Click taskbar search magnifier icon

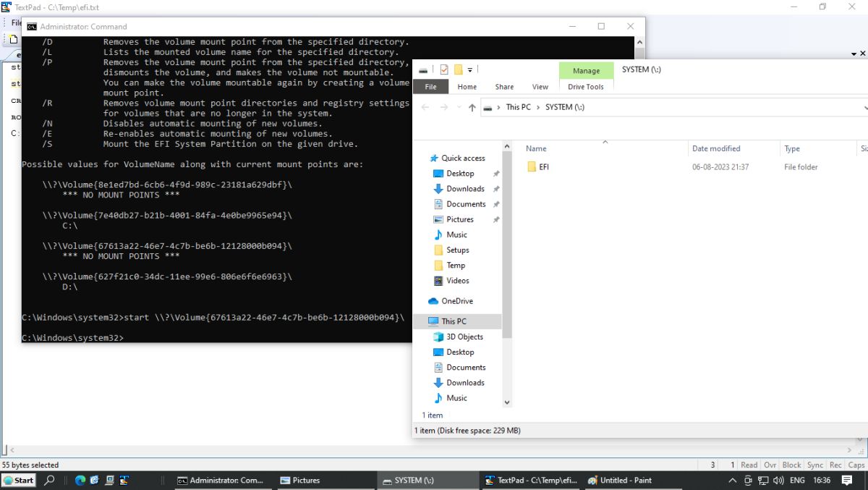coord(50,480)
